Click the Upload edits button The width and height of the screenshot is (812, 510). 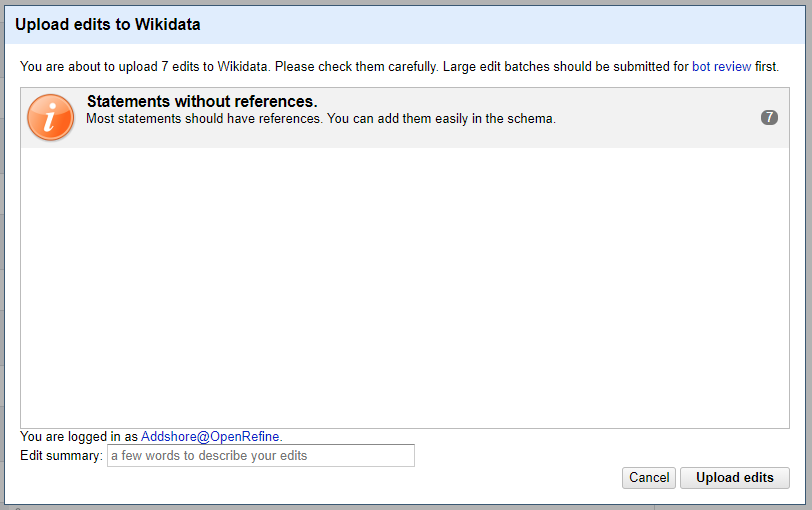coord(735,477)
